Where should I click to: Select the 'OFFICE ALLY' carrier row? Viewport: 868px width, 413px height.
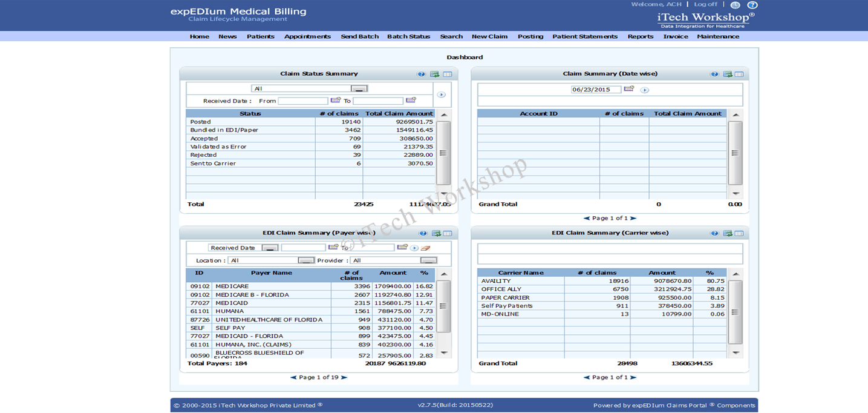point(602,289)
